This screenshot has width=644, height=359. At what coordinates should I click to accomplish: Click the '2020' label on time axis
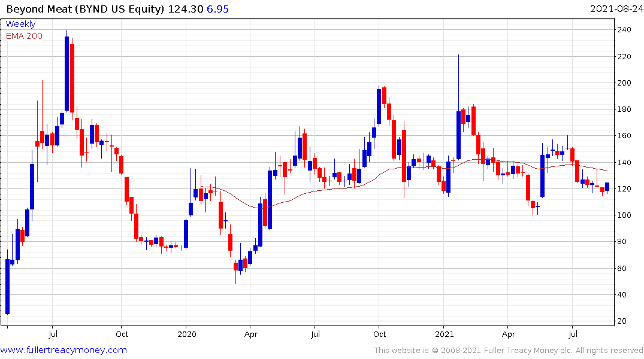click(187, 334)
